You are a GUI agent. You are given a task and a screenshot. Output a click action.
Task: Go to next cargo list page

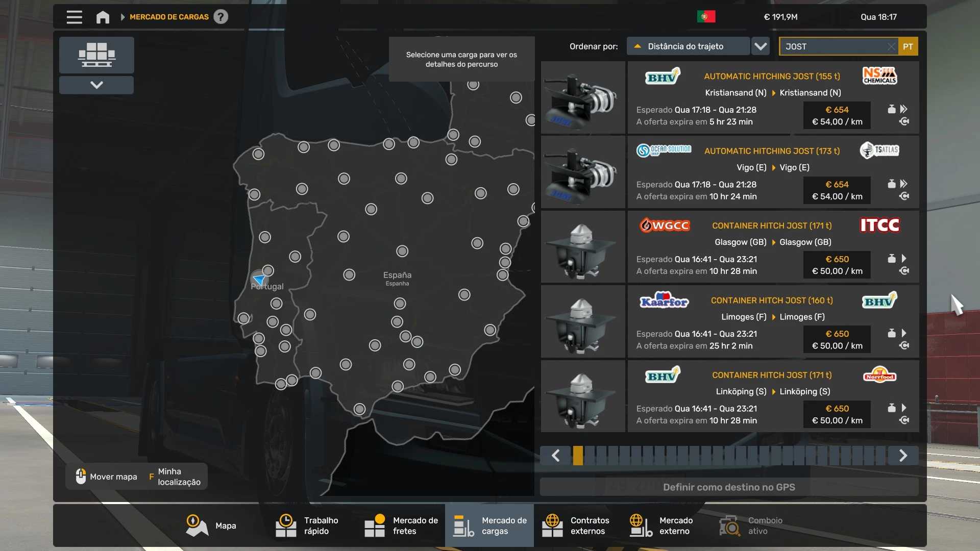903,456
